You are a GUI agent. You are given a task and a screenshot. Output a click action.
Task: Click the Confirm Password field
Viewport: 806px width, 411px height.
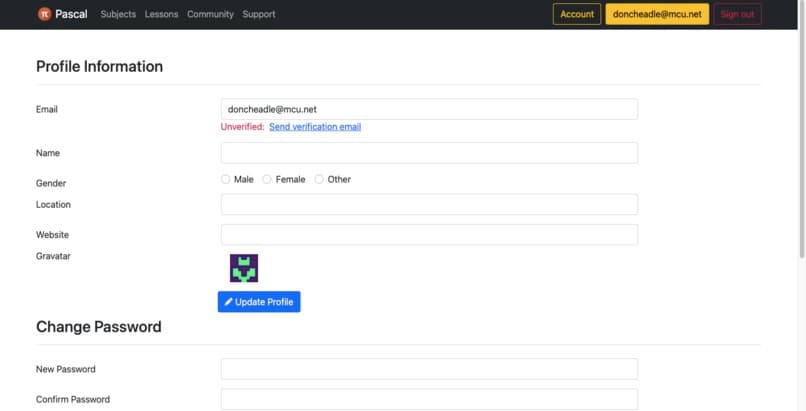pos(429,399)
